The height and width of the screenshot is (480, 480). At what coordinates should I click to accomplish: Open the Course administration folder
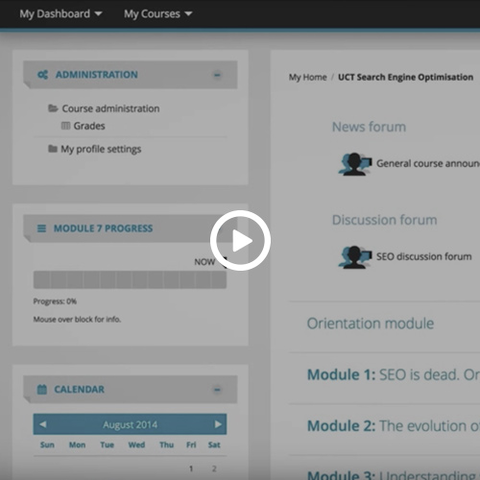[104, 109]
